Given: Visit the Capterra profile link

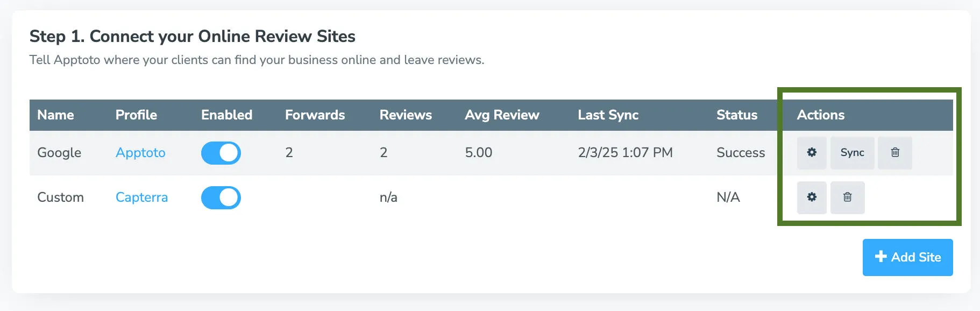Looking at the screenshot, I should pos(141,197).
